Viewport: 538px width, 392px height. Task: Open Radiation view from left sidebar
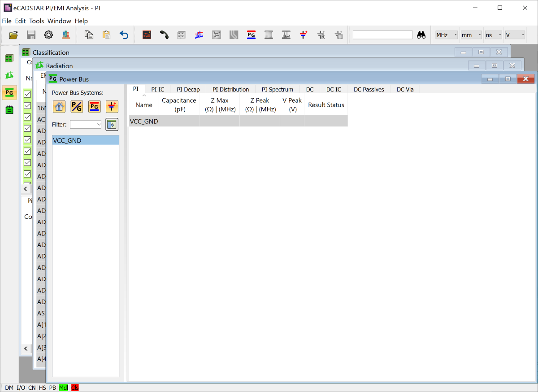[9, 75]
